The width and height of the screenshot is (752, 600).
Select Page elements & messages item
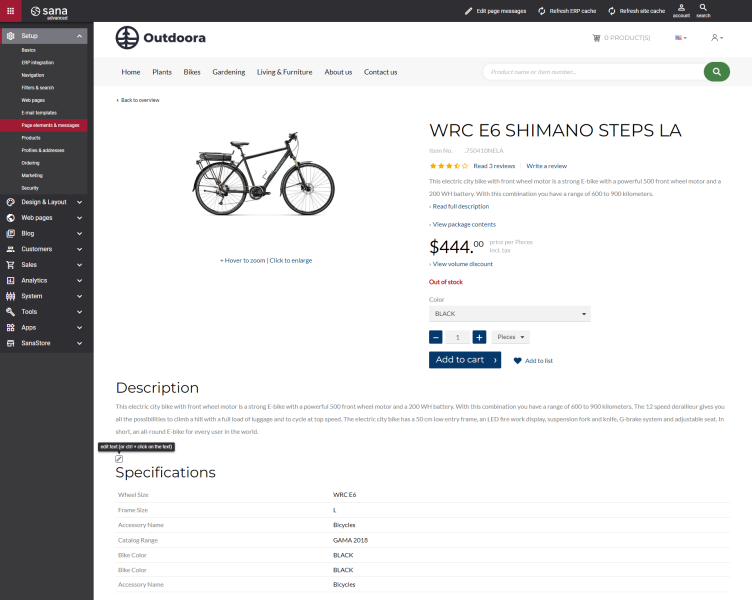click(44, 125)
